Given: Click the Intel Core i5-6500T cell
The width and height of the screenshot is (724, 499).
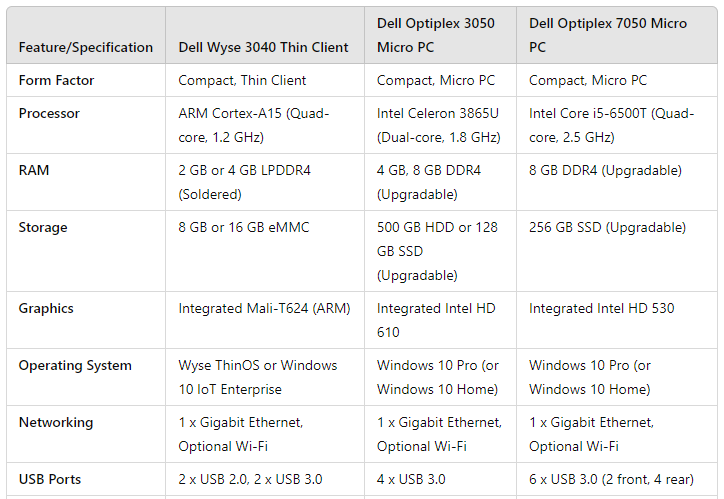Looking at the screenshot, I should click(x=610, y=125).
